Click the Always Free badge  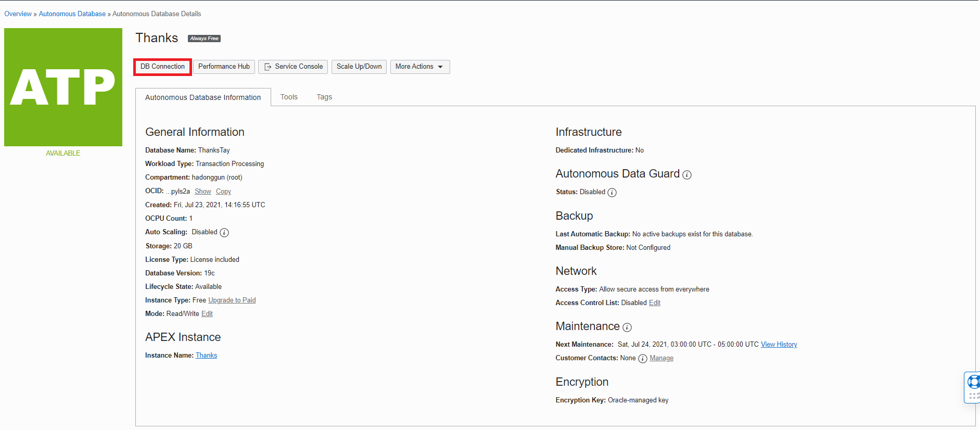[x=204, y=39]
